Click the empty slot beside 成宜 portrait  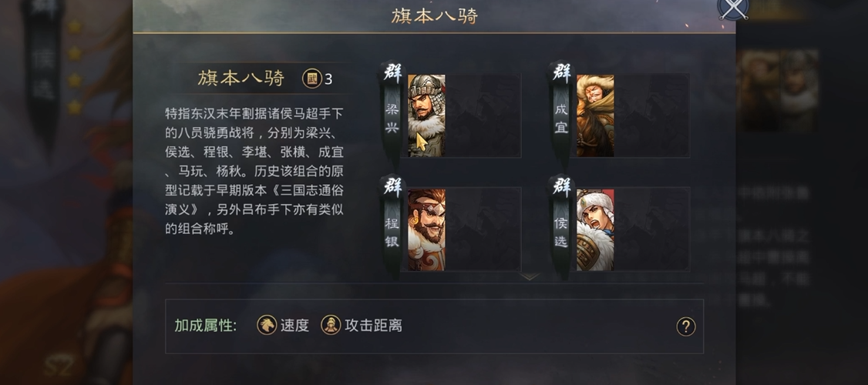tap(651, 115)
